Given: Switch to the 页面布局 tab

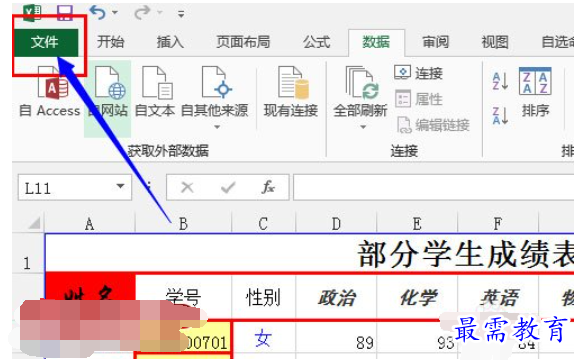Looking at the screenshot, I should pyautogui.click(x=243, y=42).
